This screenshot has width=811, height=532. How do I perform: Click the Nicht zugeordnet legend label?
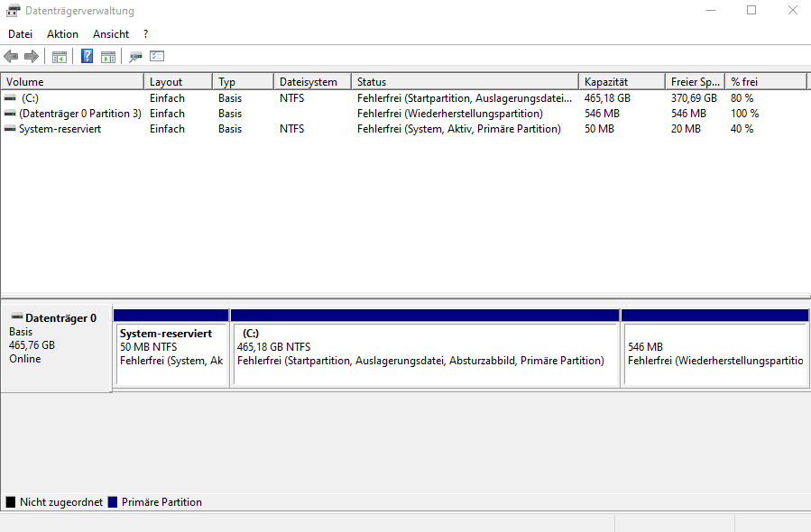pyautogui.click(x=61, y=502)
